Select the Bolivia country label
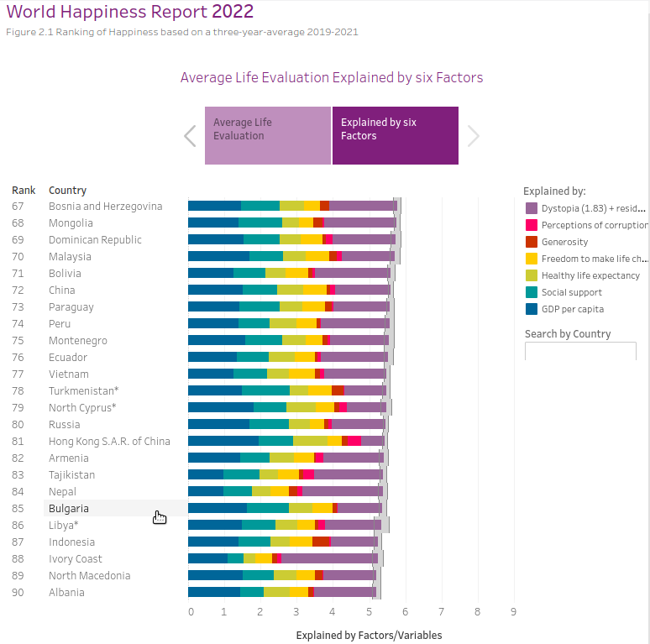The width and height of the screenshot is (650, 644). 65,274
